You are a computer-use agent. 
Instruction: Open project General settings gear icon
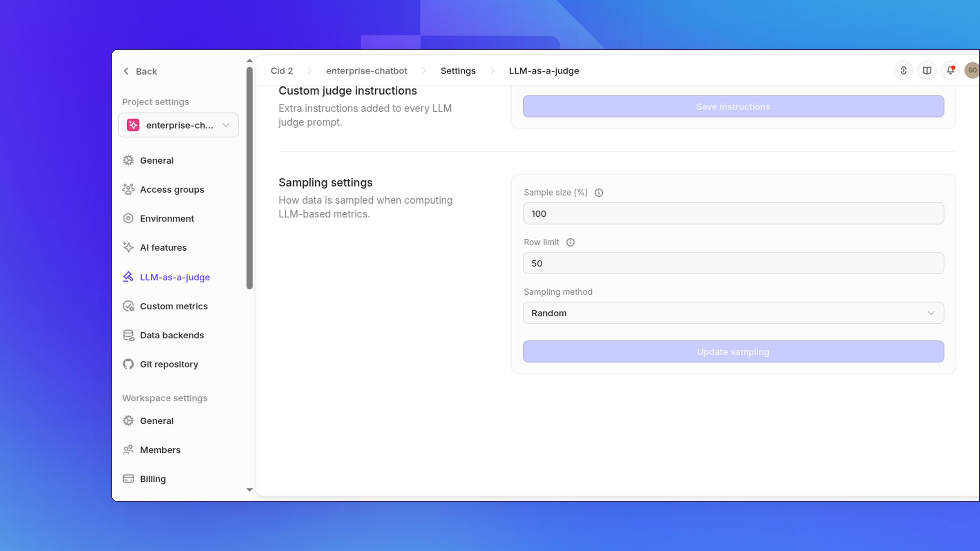pos(128,160)
